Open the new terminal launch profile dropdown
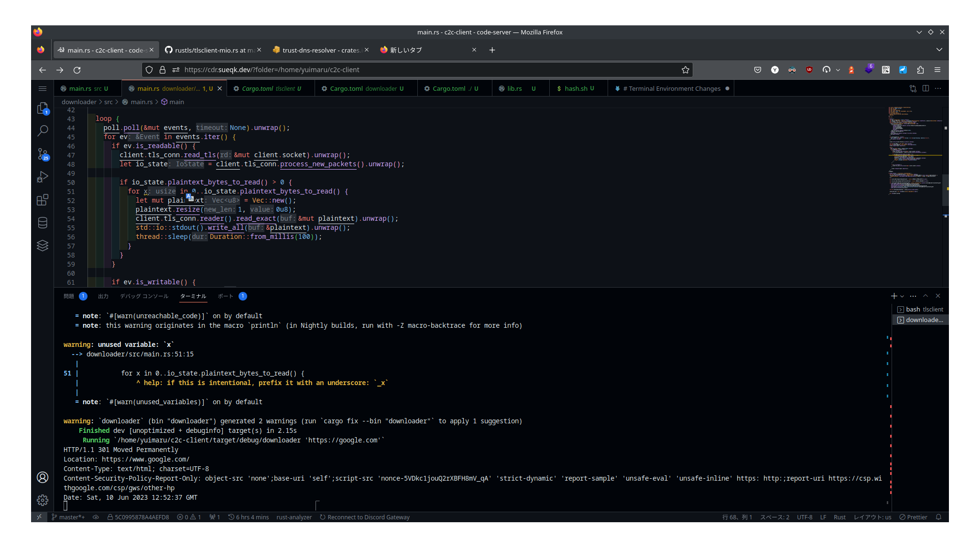 click(902, 296)
